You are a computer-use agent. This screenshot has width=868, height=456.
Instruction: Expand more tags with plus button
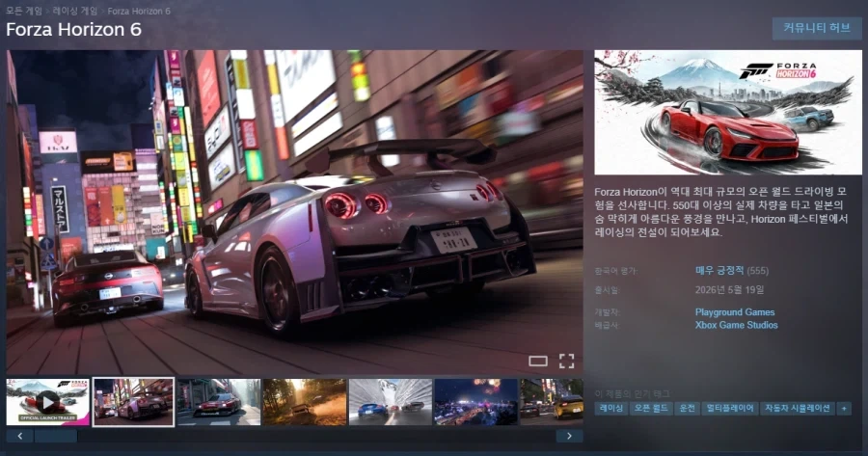[844, 409]
